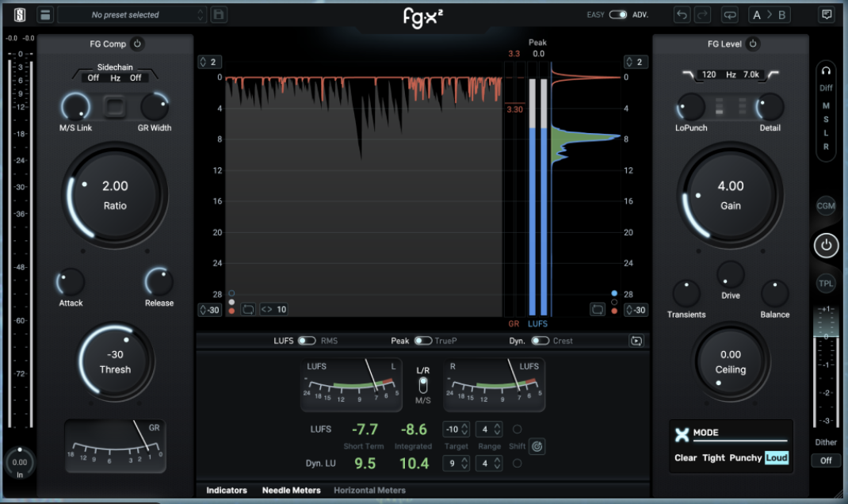Toggle the main plugin bypass power button
848x504 pixels.
[x=826, y=246]
